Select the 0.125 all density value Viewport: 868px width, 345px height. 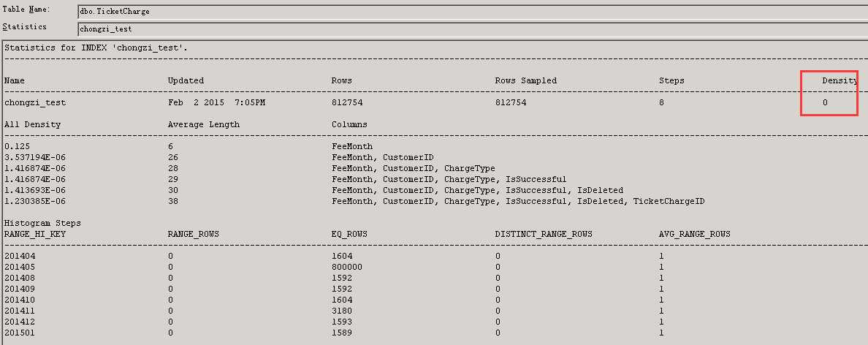click(x=18, y=146)
